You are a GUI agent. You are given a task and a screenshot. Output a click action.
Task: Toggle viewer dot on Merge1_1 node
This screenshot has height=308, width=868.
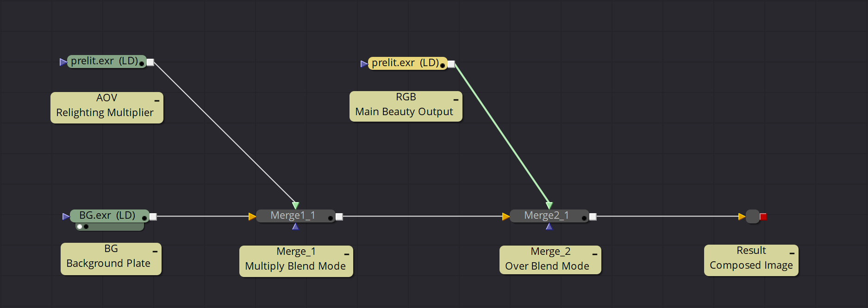pyautogui.click(x=331, y=218)
